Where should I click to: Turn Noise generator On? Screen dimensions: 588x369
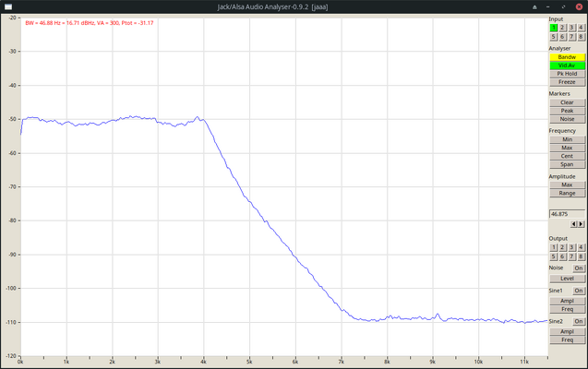(x=579, y=268)
